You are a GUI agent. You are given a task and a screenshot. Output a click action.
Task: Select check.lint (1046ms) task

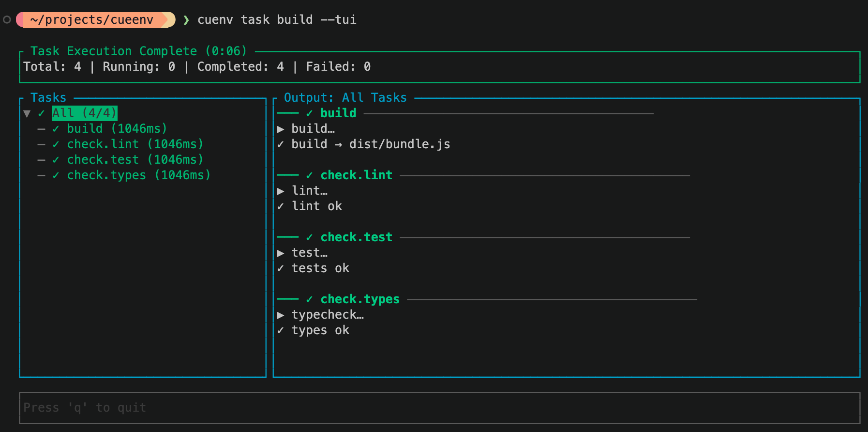pyautogui.click(x=135, y=144)
